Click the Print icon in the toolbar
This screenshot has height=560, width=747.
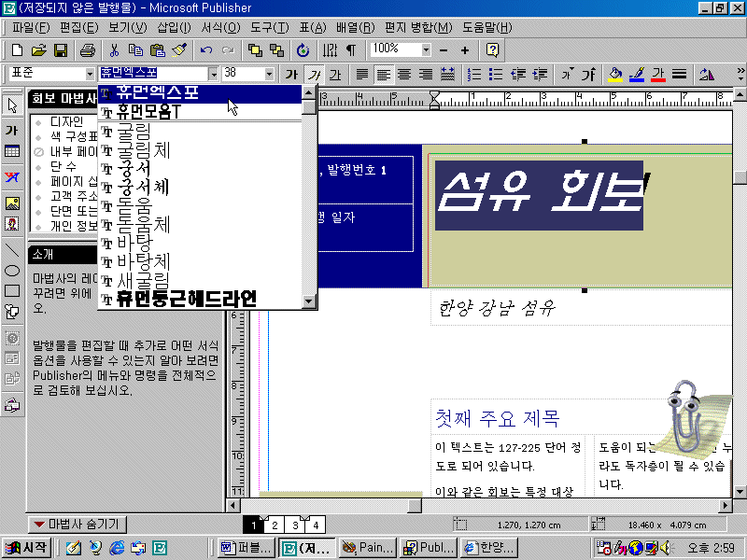[88, 50]
